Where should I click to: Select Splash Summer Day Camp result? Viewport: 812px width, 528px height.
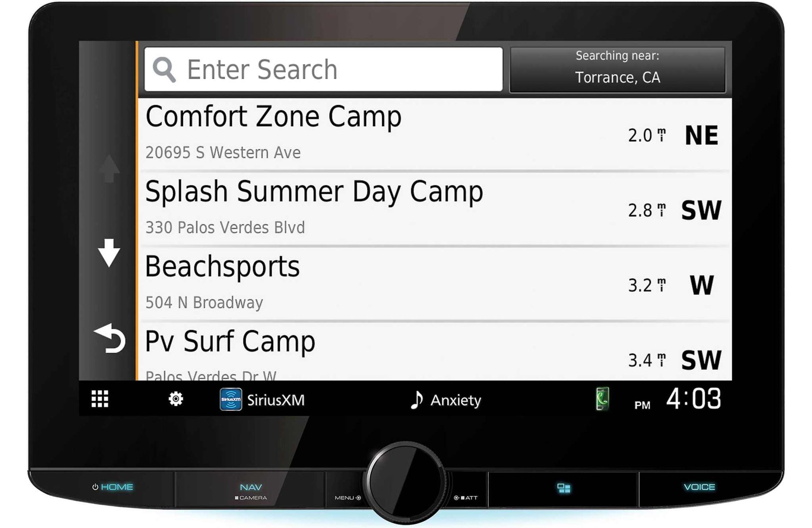[434, 209]
